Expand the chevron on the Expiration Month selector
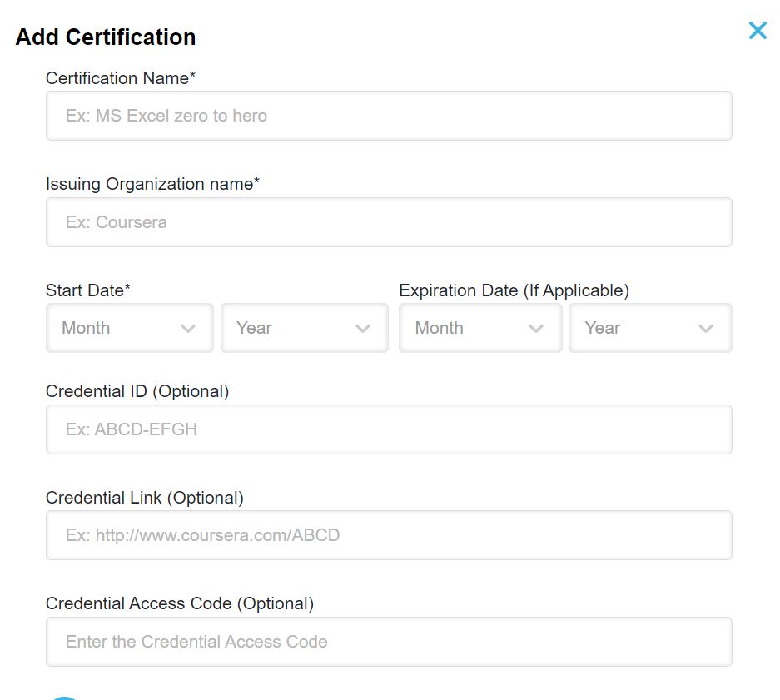Screen dimensions: 780x700 click(538, 328)
